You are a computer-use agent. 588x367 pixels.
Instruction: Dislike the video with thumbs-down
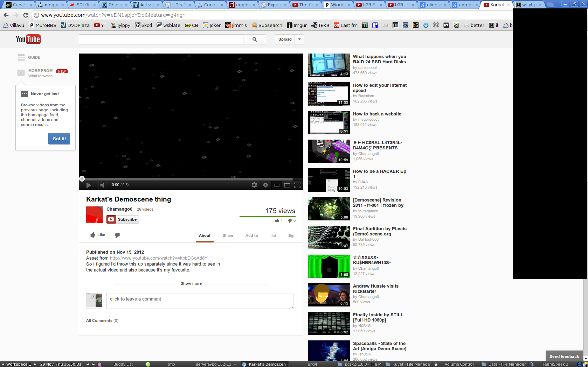click(118, 235)
